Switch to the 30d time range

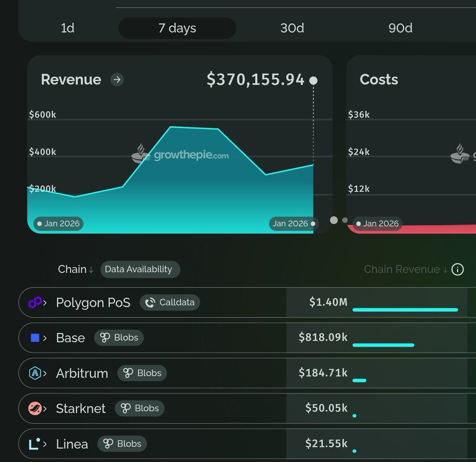tap(292, 28)
